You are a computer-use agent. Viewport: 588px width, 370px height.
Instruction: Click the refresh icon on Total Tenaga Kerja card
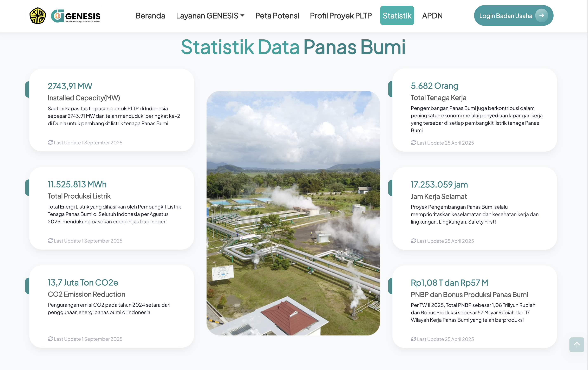(413, 143)
